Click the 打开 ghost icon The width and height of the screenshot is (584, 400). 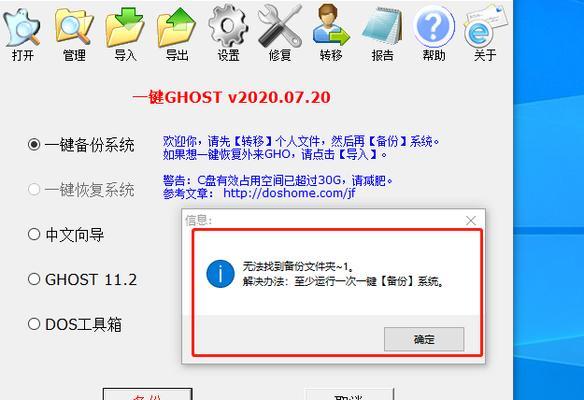[23, 28]
